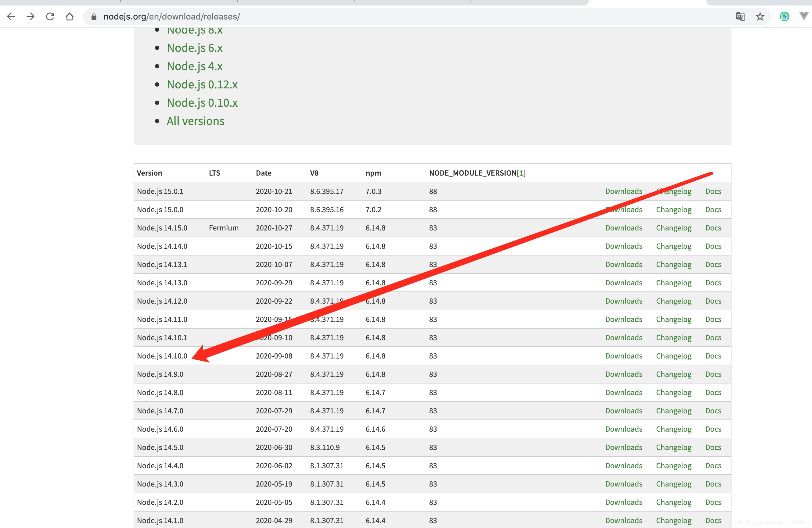Select npm value 7.0.2
The width and height of the screenshot is (812, 528).
373,210
